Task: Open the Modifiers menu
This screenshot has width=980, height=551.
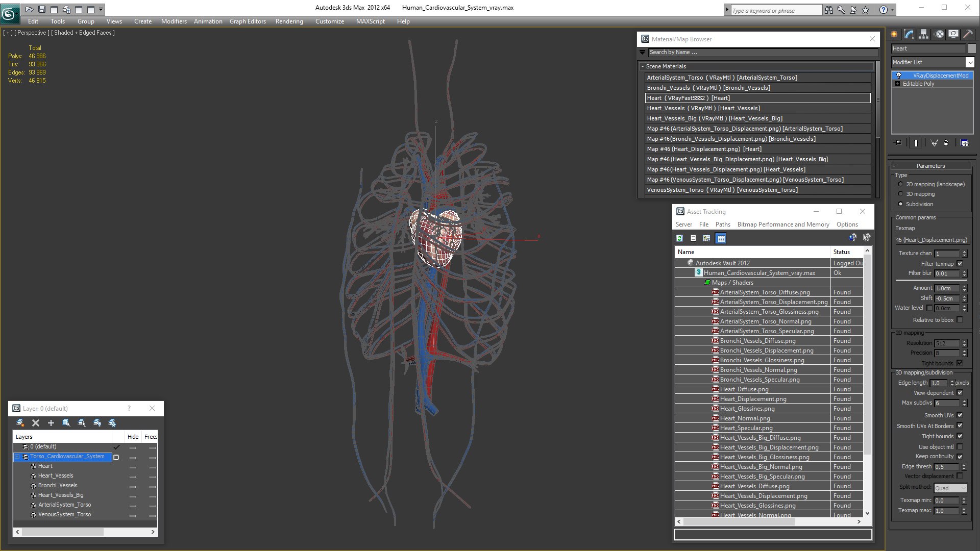Action: click(174, 21)
